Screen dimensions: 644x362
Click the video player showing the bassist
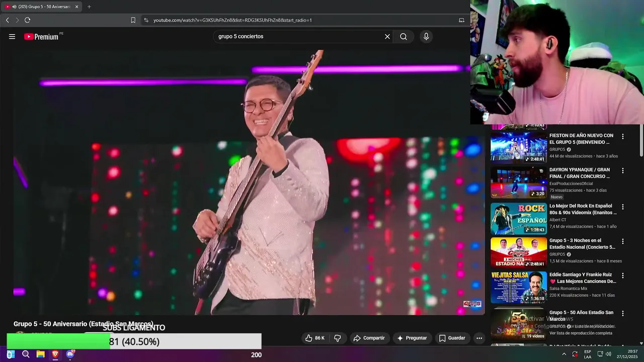point(249,182)
